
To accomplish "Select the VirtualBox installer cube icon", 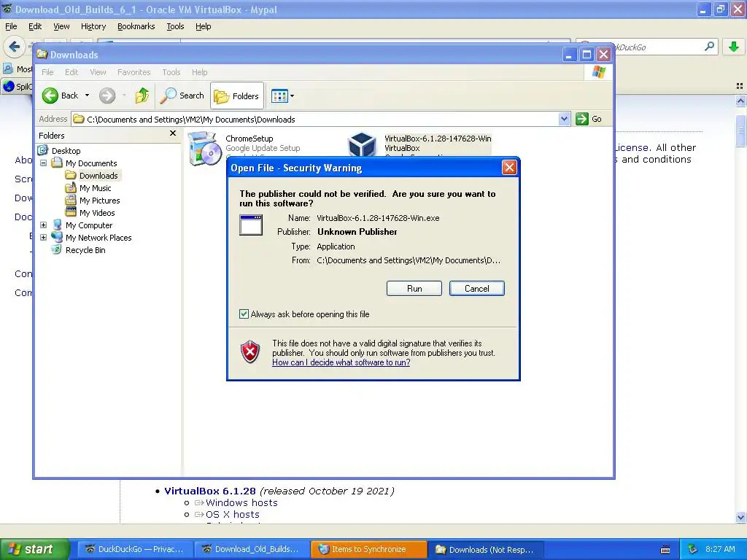I will tap(362, 145).
